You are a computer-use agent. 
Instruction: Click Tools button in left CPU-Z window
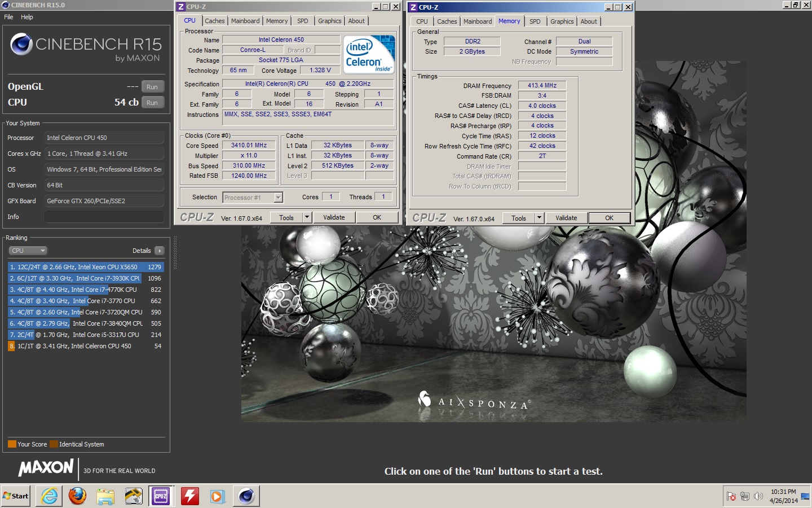pos(286,218)
